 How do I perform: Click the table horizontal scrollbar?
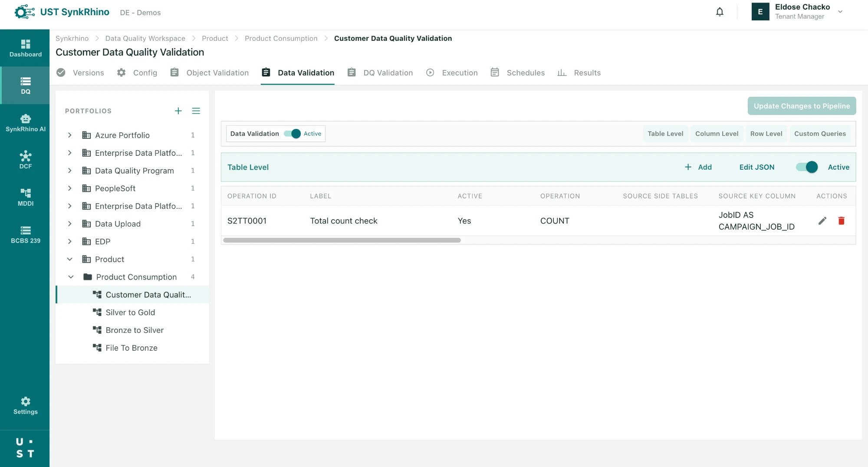pos(342,240)
